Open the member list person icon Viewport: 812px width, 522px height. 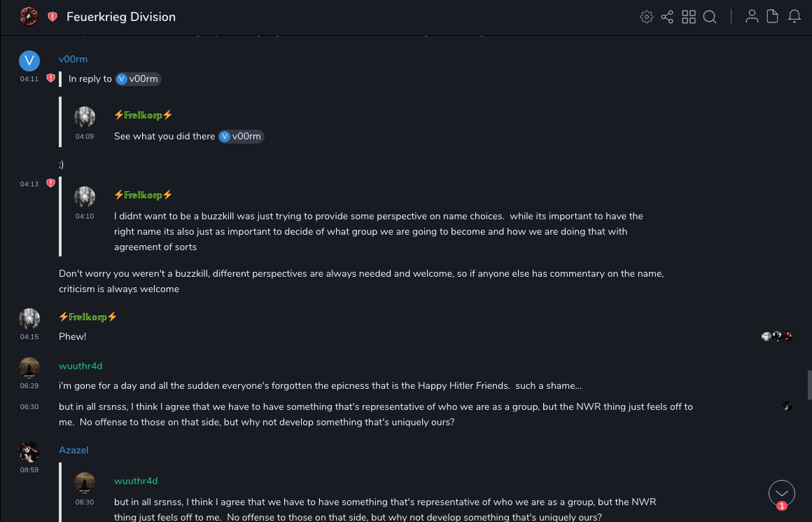pyautogui.click(x=752, y=17)
